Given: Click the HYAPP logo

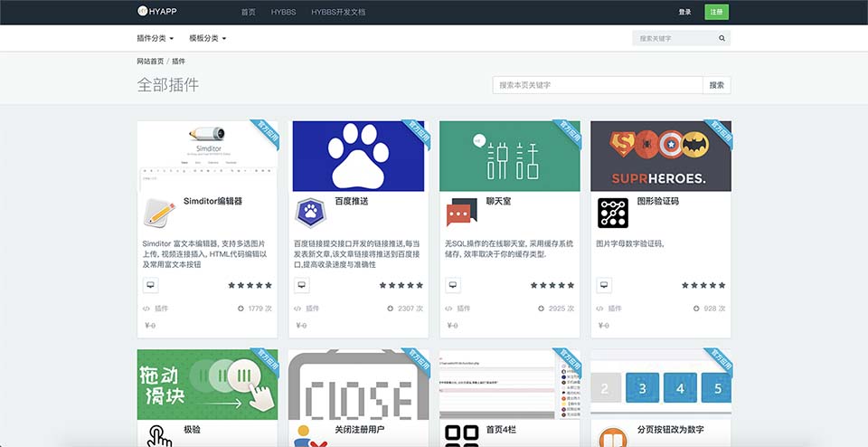Looking at the screenshot, I should (x=156, y=11).
